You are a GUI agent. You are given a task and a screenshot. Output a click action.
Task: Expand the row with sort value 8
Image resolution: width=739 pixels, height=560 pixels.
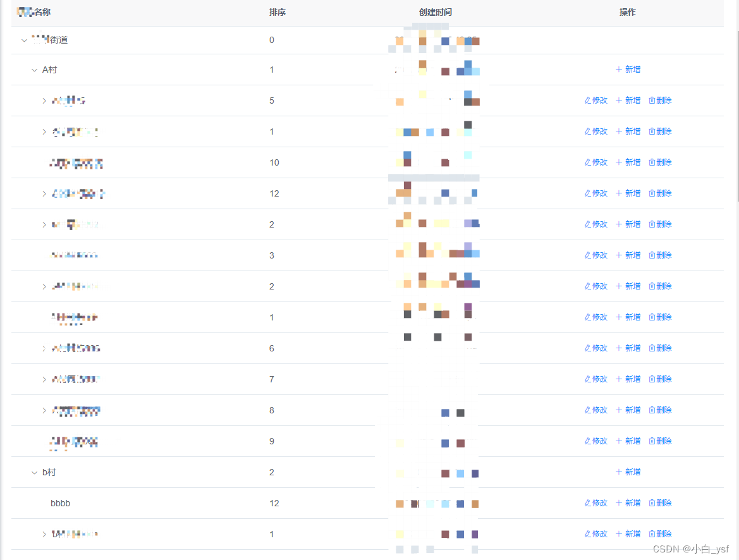tap(44, 411)
